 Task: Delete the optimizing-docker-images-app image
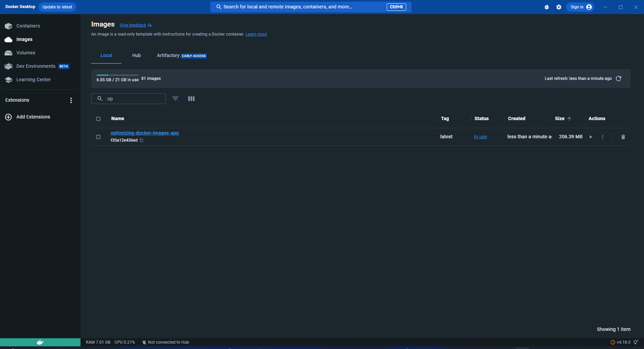[623, 137]
